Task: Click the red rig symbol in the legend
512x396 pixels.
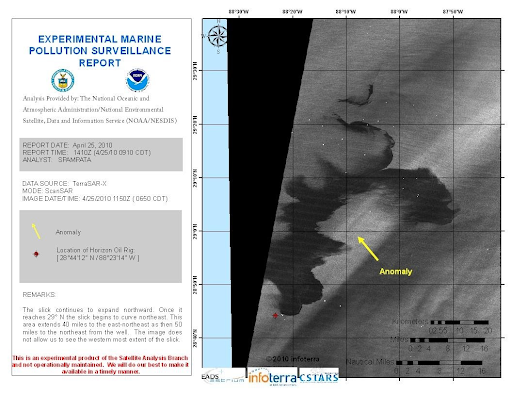Action: point(36,254)
